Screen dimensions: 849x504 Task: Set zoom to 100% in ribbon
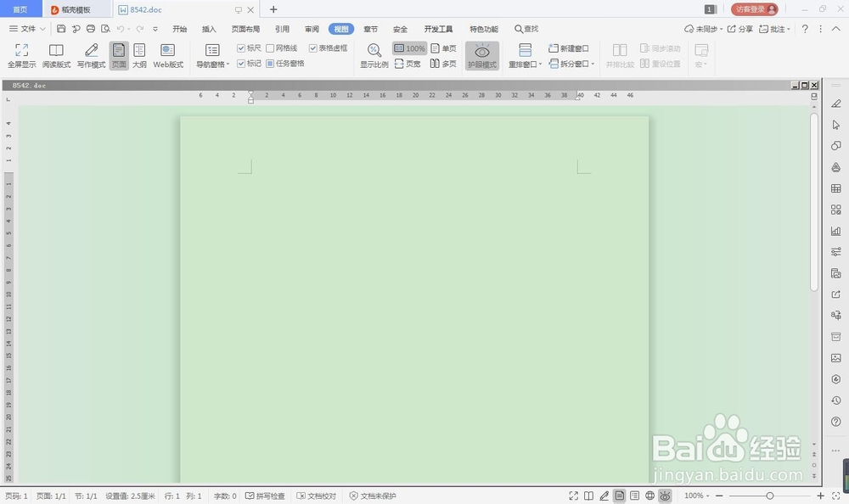tap(409, 48)
